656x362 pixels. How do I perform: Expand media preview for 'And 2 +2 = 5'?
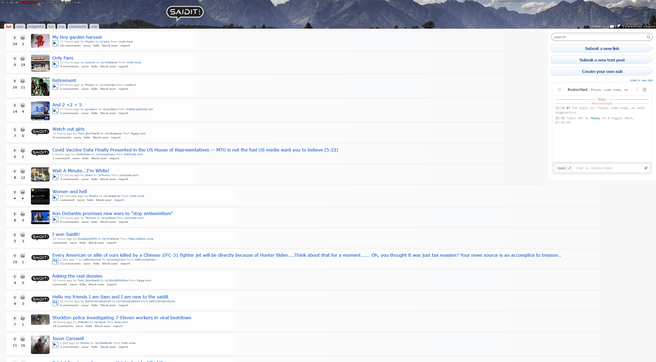coord(55,111)
